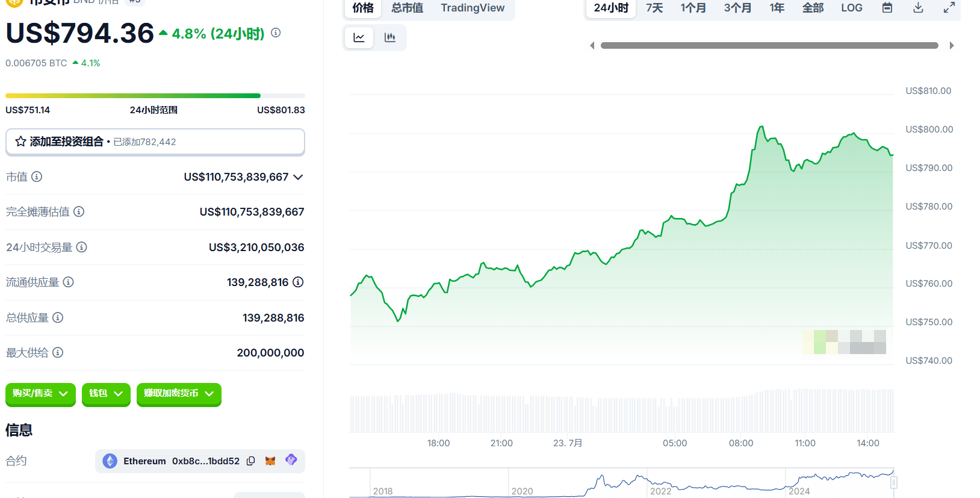Image resolution: width=980 pixels, height=498 pixels.
Task: Select the 7天 time range
Action: (x=654, y=8)
